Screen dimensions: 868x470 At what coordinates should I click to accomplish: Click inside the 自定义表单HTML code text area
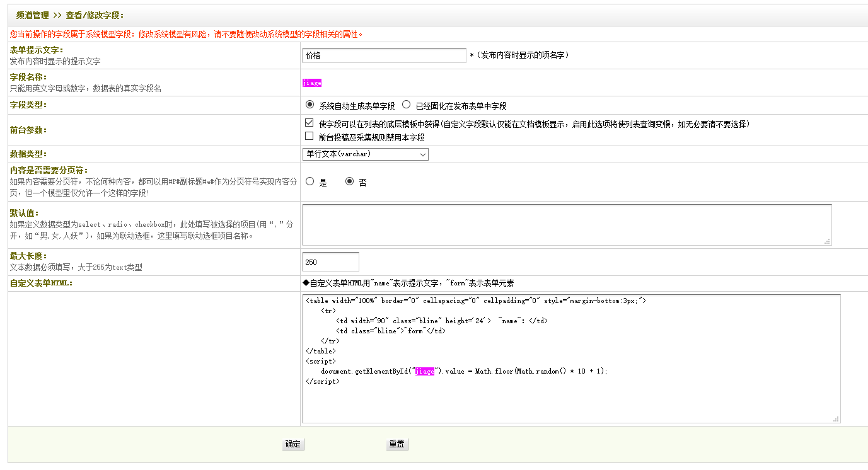[571, 358]
